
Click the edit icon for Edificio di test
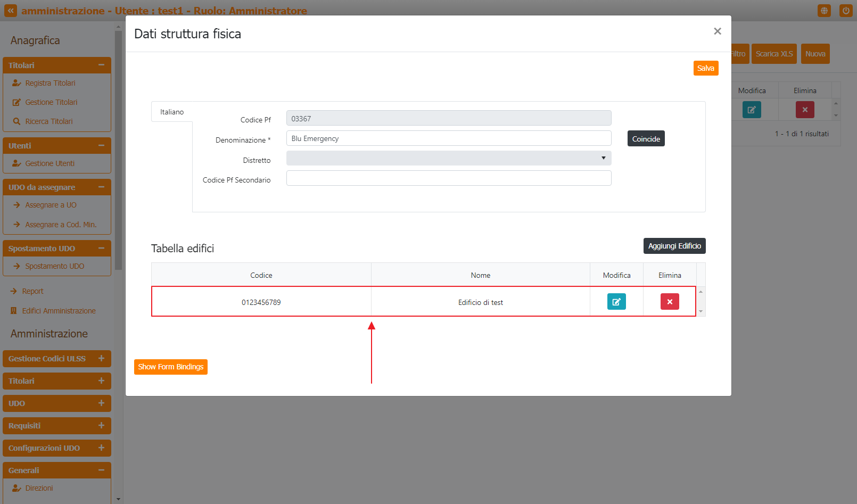click(616, 302)
